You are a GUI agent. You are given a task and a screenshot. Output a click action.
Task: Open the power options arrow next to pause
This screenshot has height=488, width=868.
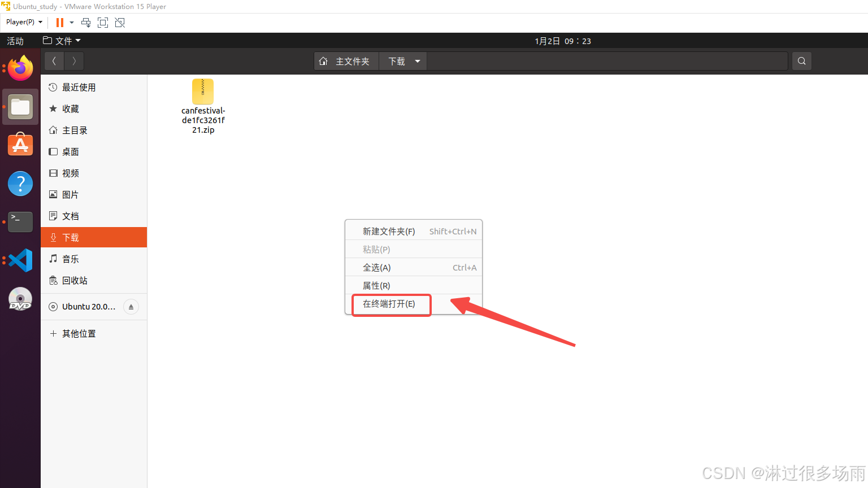(72, 23)
